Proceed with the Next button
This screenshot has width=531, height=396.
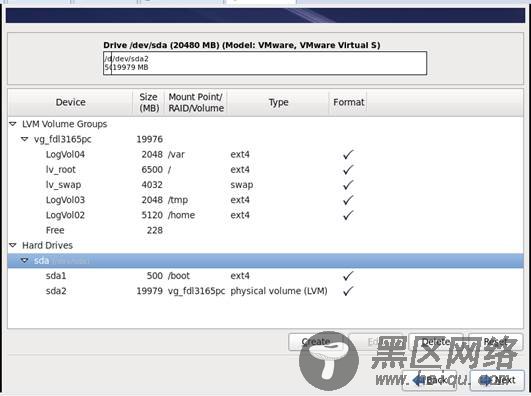click(x=498, y=380)
